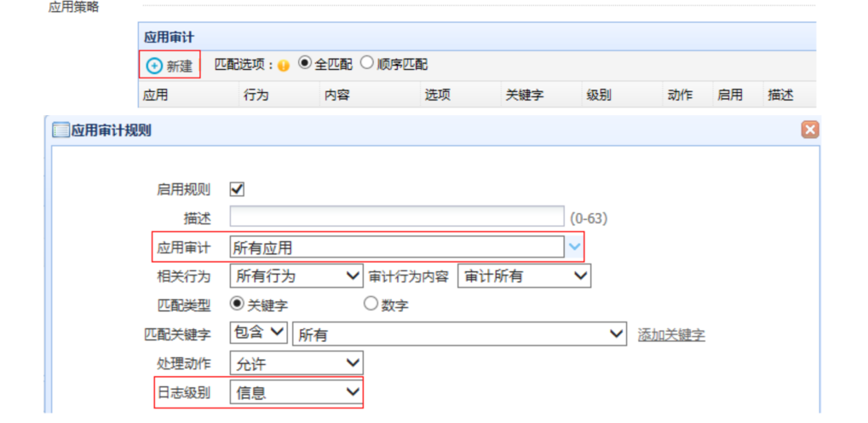The width and height of the screenshot is (868, 423).
Task: Open the 日志级别 信息 dropdown
Action: click(x=296, y=392)
